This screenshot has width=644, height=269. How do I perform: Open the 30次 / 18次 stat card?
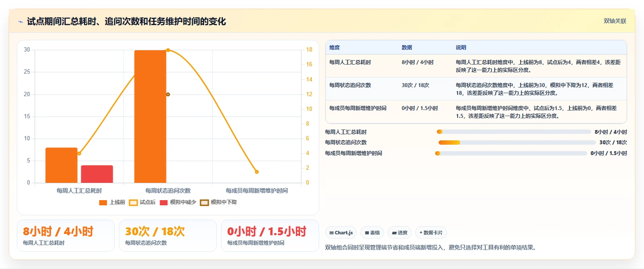click(167, 236)
